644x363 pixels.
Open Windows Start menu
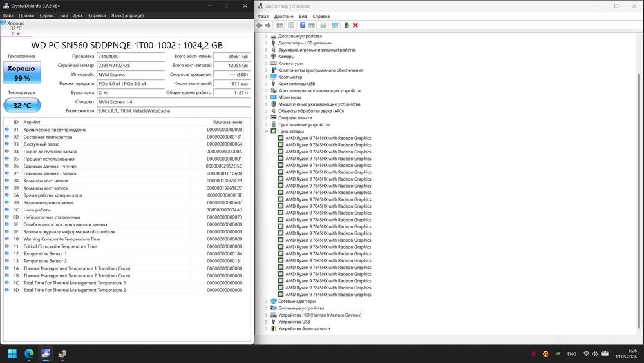click(x=12, y=354)
